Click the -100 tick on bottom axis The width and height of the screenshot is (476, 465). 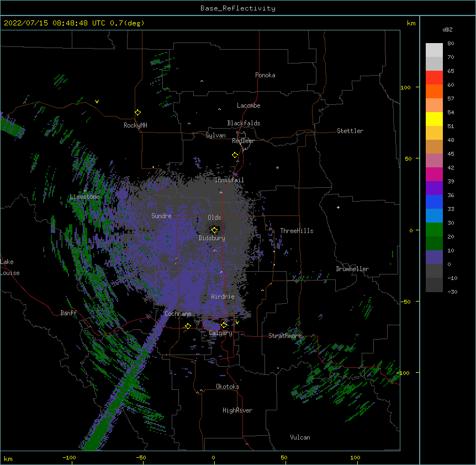(x=69, y=457)
